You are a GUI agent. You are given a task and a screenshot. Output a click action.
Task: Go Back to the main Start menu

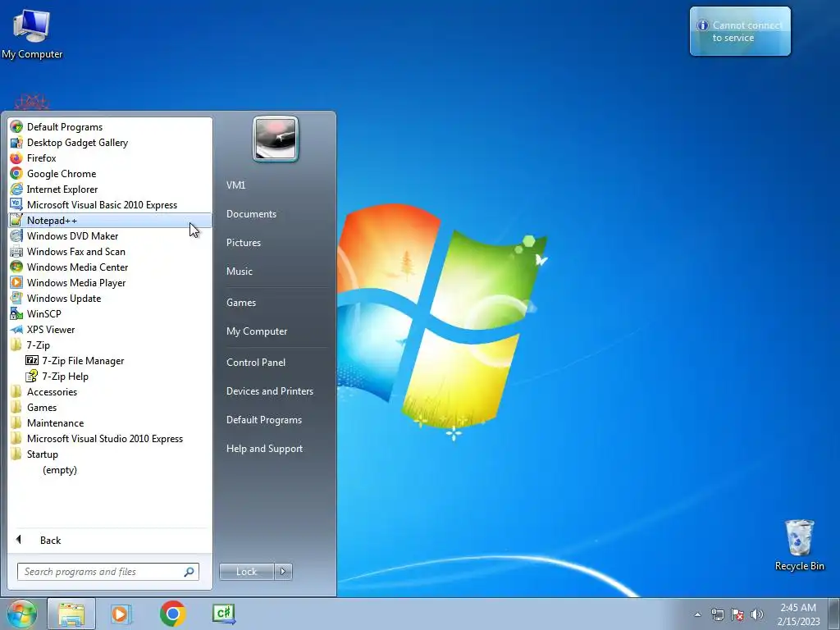tap(110, 540)
